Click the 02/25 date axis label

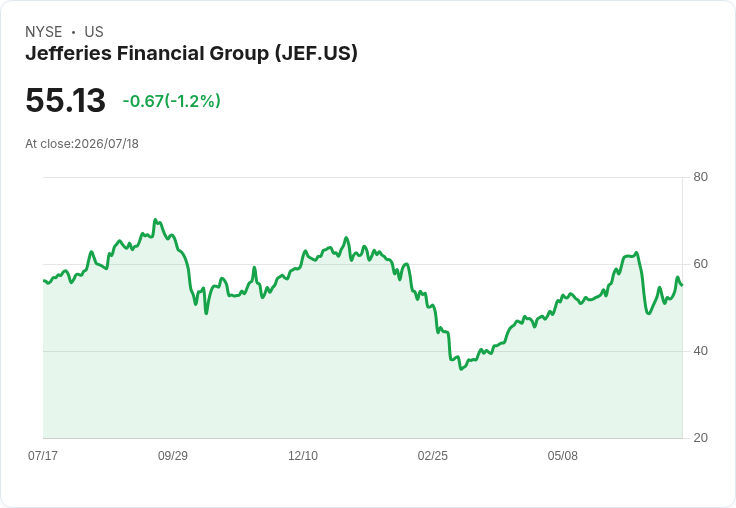pyautogui.click(x=433, y=455)
